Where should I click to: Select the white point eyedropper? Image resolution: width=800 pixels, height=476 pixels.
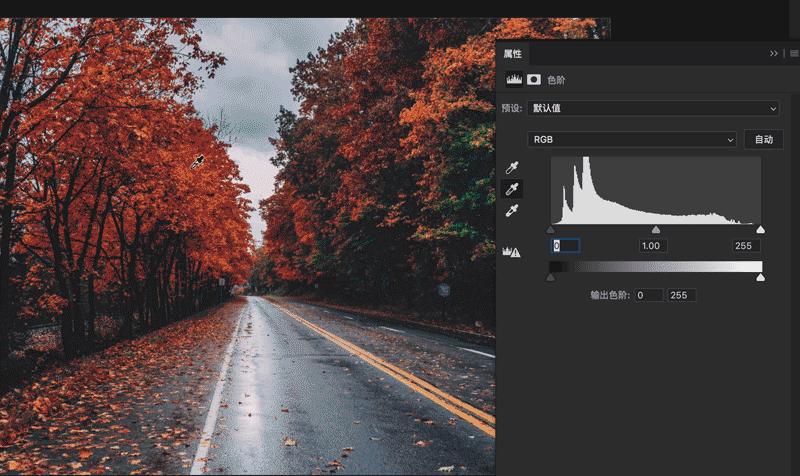tap(512, 210)
